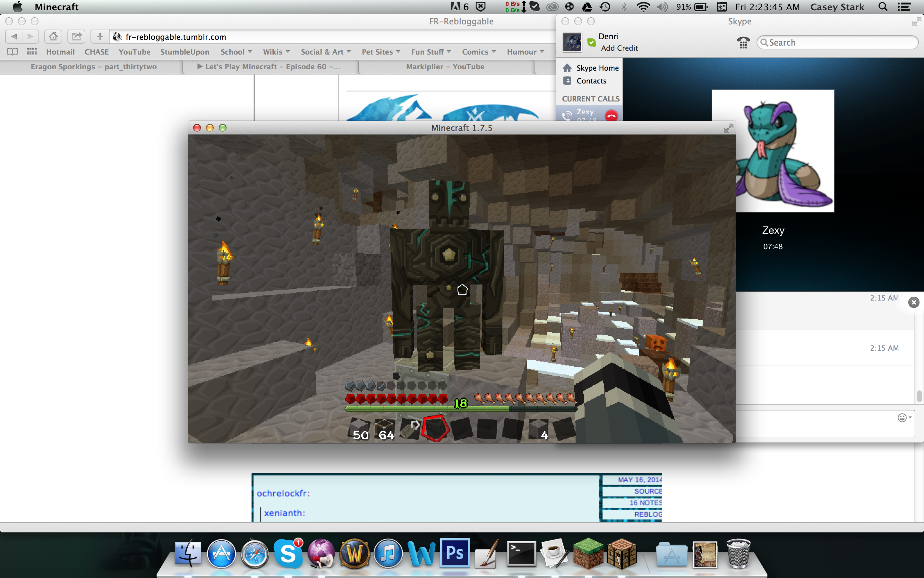Open Wi-Fi menu in menu bar

(x=643, y=7)
